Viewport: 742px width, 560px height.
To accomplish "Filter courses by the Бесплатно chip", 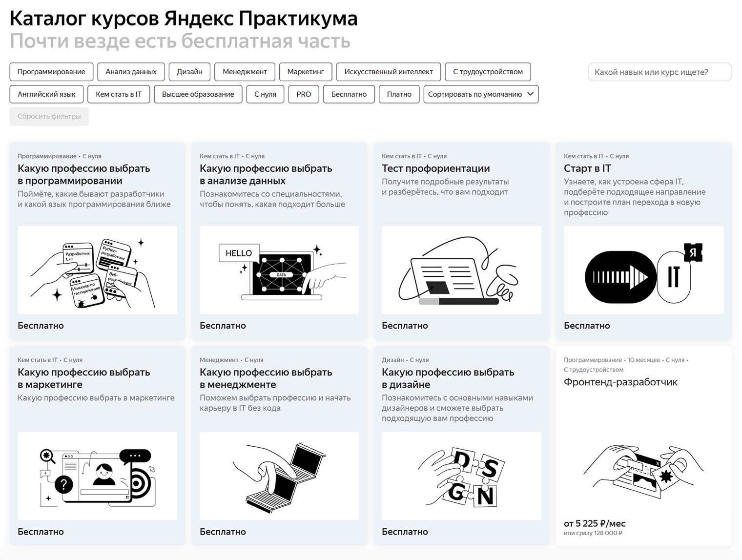I will (349, 94).
